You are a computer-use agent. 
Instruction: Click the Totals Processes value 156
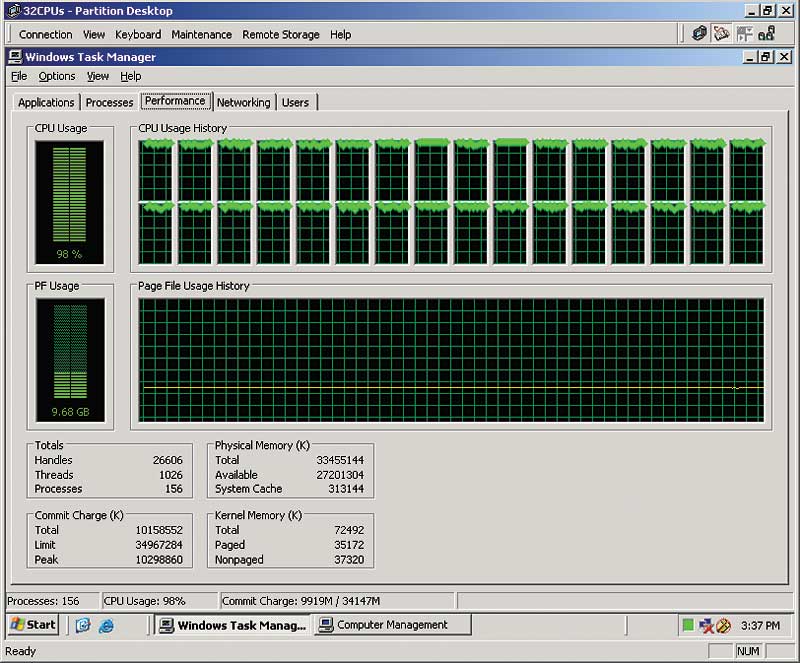(173, 488)
